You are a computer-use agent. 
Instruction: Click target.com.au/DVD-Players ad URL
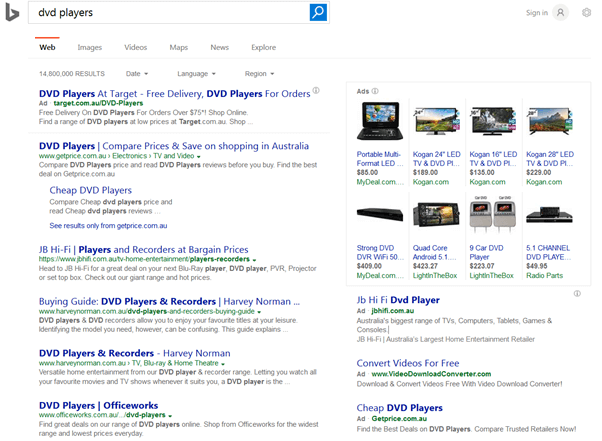pyautogui.click(x=98, y=103)
